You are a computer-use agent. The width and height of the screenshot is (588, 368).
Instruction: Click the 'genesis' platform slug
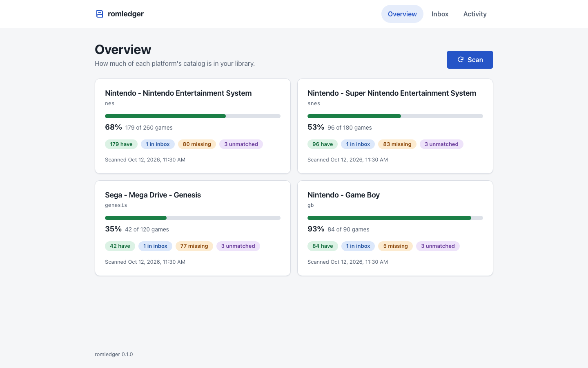(x=116, y=205)
